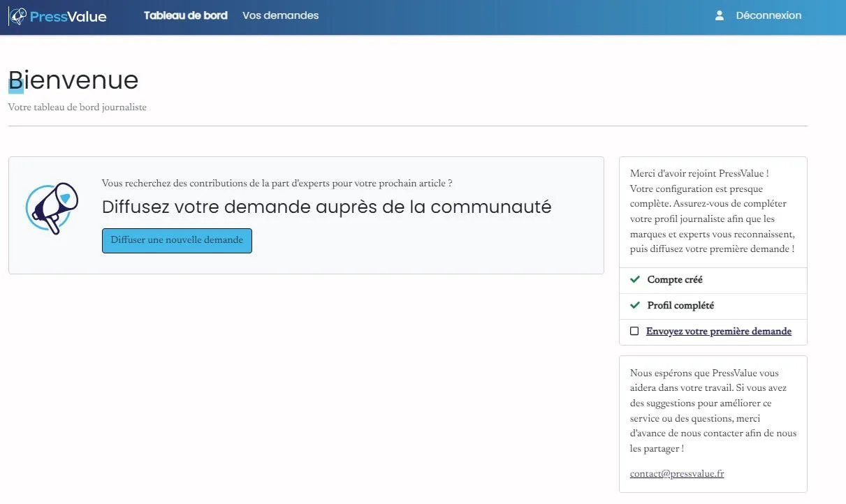The width and height of the screenshot is (846, 504).
Task: Click the PressValue brand name text
Action: pyautogui.click(x=68, y=16)
